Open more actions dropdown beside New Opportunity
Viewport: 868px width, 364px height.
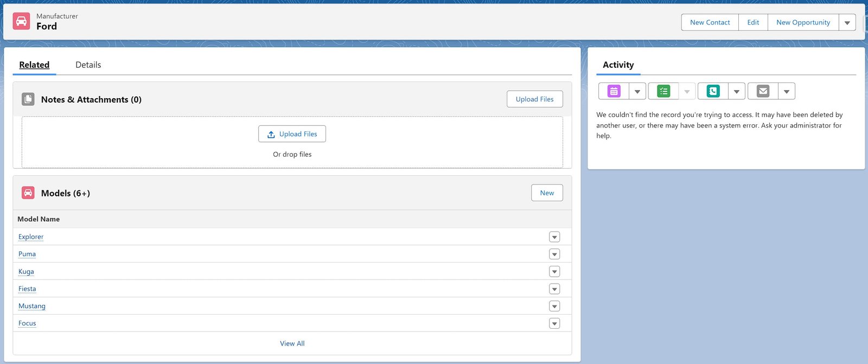click(x=847, y=22)
